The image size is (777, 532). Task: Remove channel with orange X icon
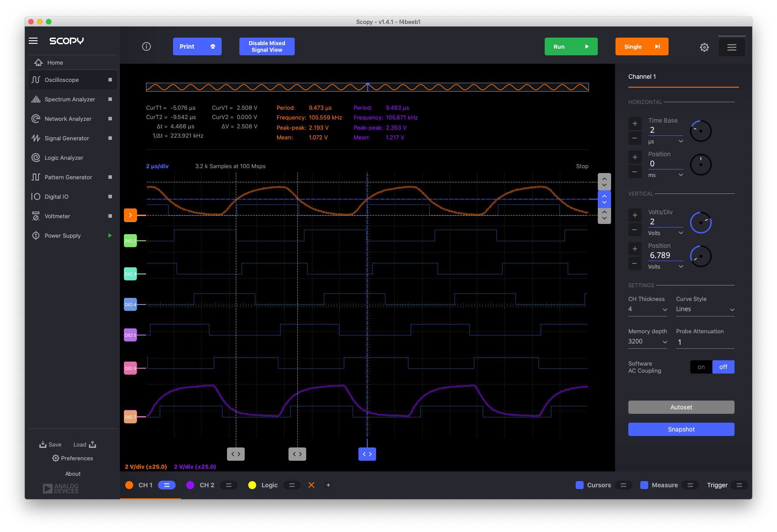click(x=312, y=485)
